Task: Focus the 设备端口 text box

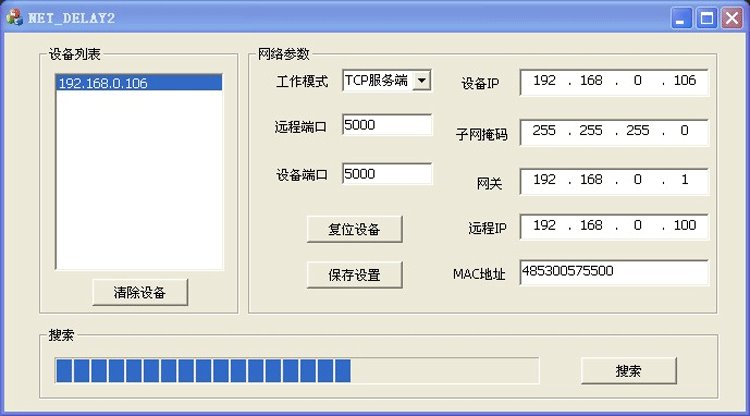Action: pos(386,174)
